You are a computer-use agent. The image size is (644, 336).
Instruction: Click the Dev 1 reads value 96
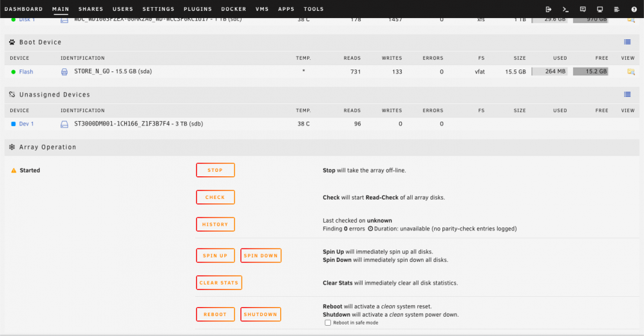[357, 124]
